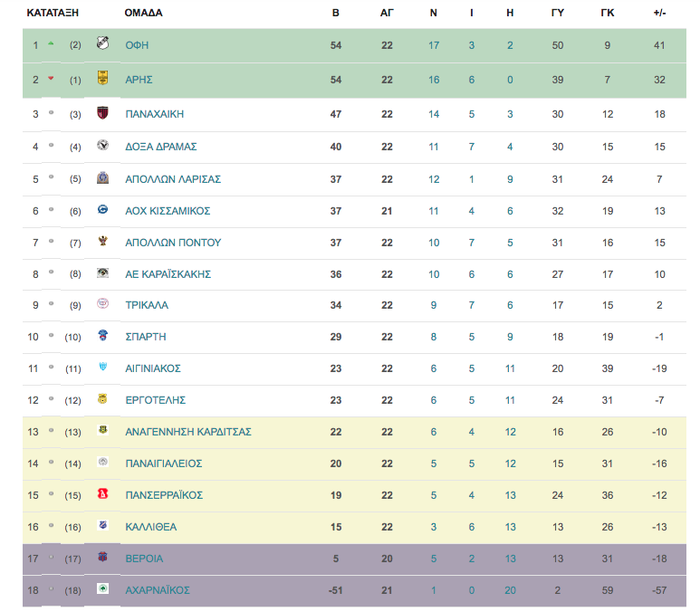Click the ΑΧΑΡΝΑΪΚΟΣ green logo icon
The image size is (700, 612).
pos(102,588)
